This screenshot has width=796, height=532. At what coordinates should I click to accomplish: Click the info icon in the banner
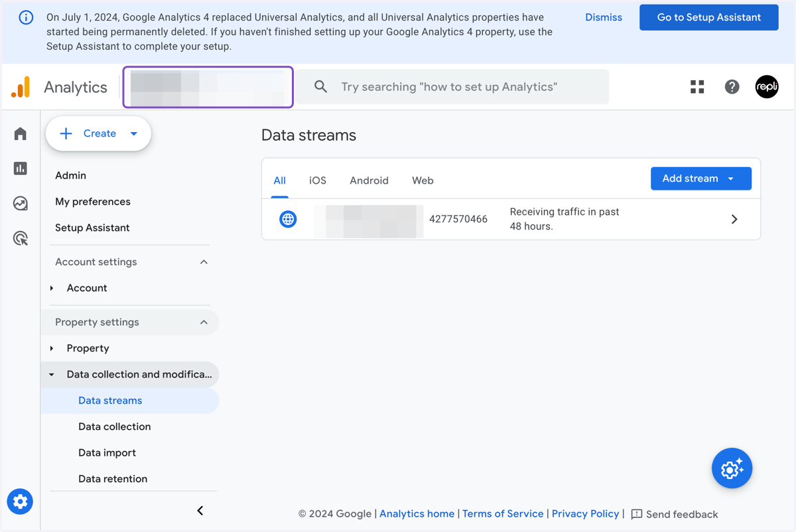(x=26, y=18)
